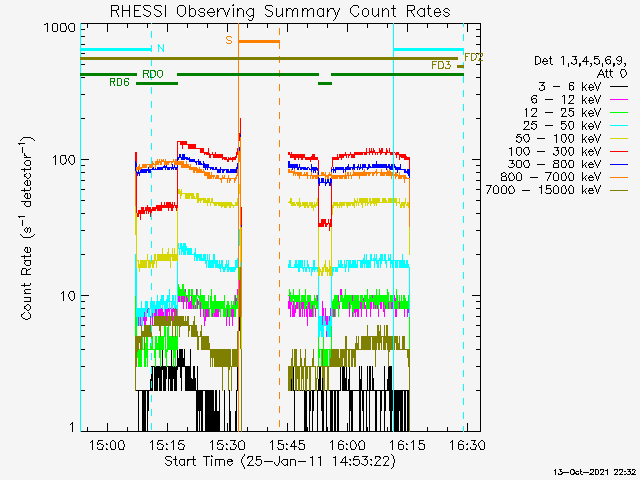
Task: Select the '25 - 50 keV' legend label
Action: [x=562, y=125]
